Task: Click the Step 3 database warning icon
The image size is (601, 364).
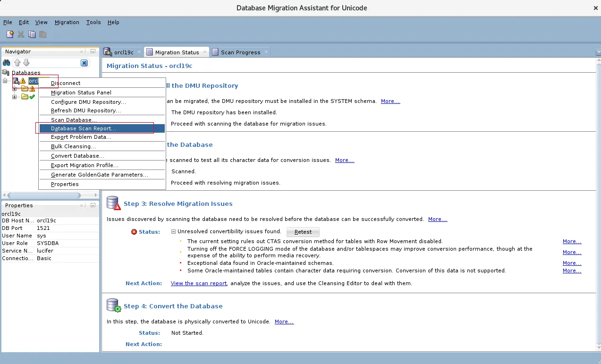Action: [113, 203]
